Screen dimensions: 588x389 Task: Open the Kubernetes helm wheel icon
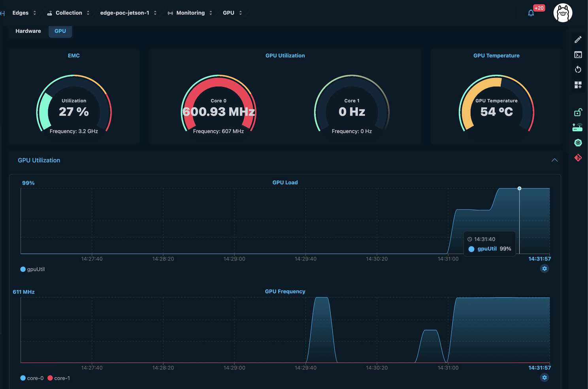tap(578, 143)
